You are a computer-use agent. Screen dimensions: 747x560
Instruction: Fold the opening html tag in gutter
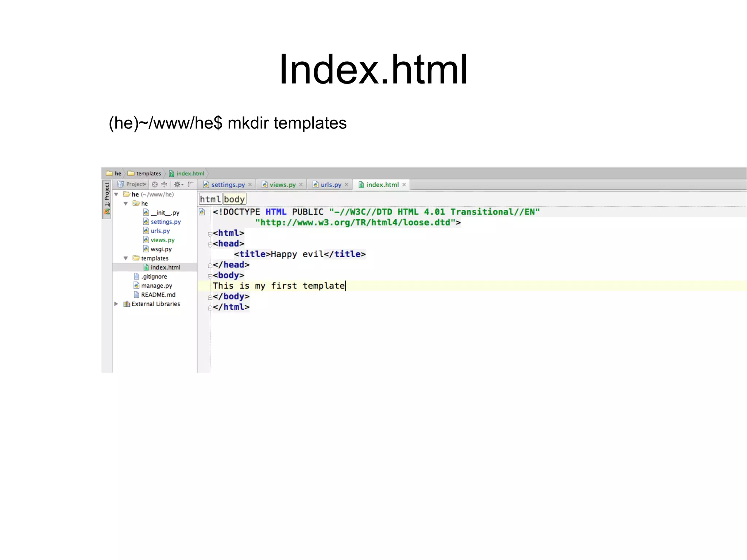click(210, 234)
